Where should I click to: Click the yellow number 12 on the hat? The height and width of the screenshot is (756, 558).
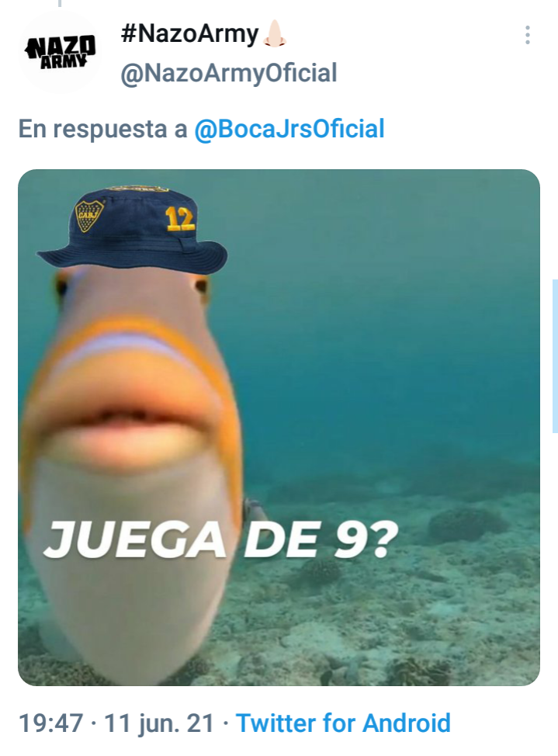(180, 219)
